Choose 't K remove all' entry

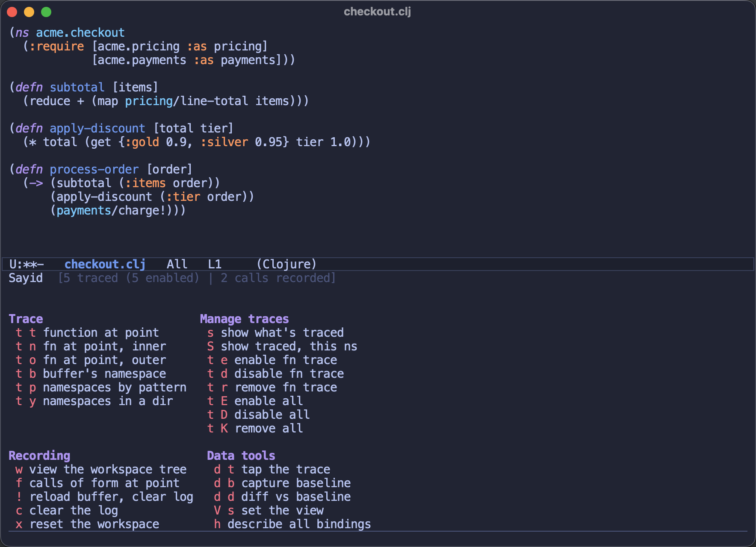click(x=255, y=428)
